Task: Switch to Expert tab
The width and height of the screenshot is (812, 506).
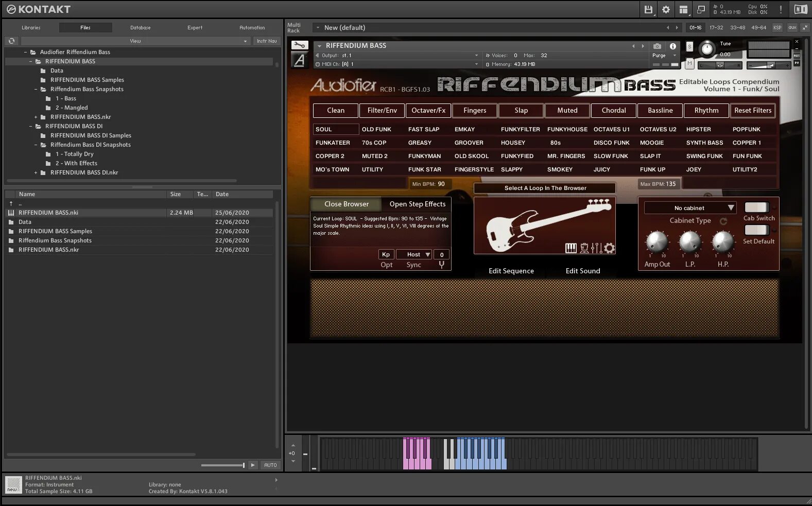Action: (195, 28)
